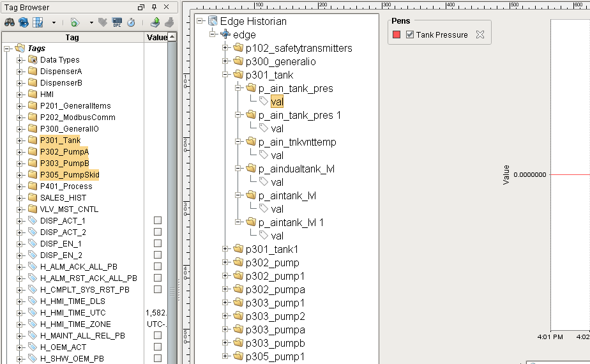590x364 pixels.
Task: Click the p301_tank1 folder icon
Action: point(238,249)
